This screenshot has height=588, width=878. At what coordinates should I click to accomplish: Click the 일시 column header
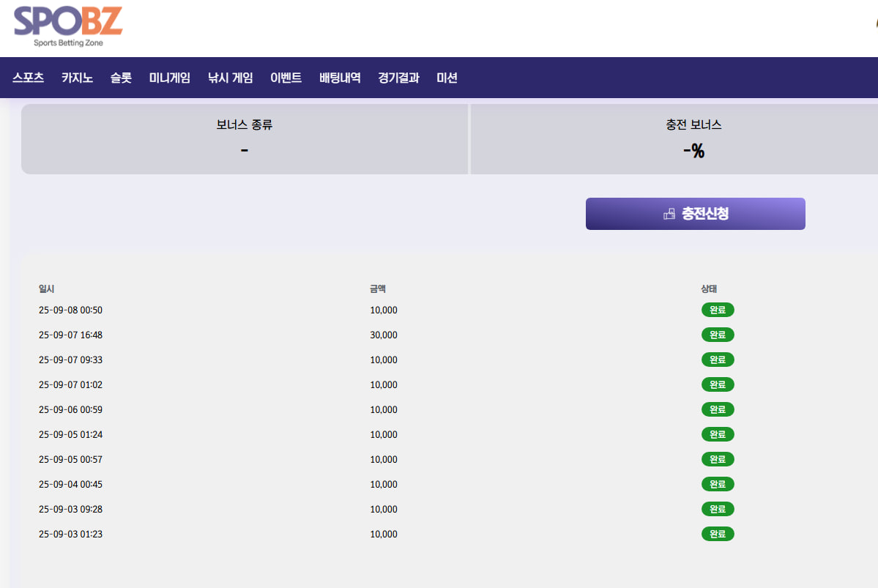tap(46, 289)
